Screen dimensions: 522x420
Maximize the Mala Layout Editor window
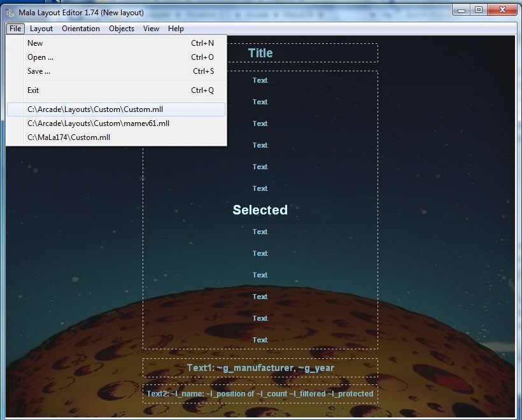pos(479,10)
